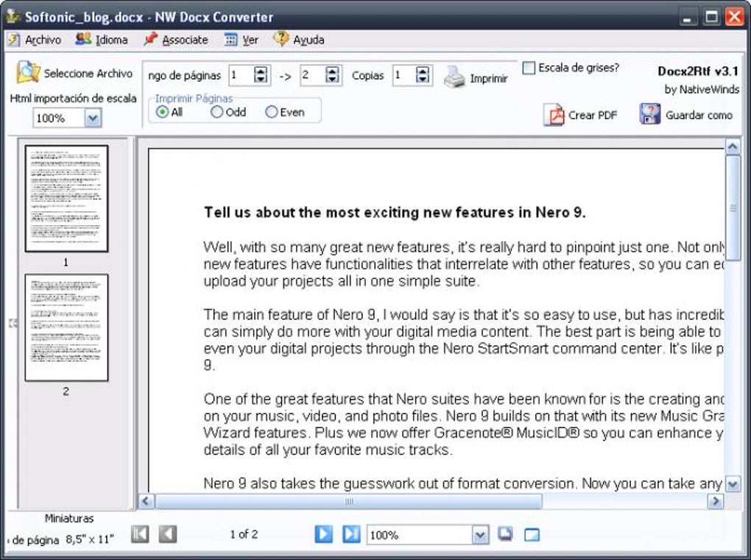The image size is (751, 560).
Task: Click the 8,5" x 11" page size text
Action: pyautogui.click(x=90, y=539)
